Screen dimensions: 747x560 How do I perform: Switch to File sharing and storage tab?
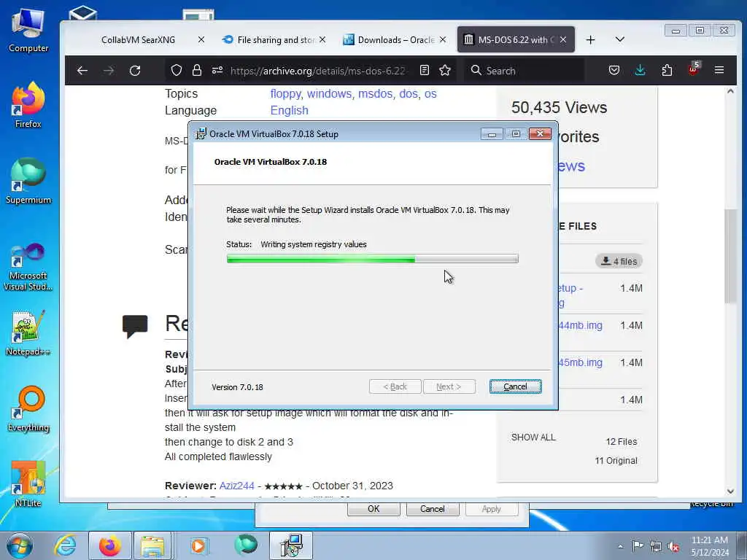(274, 39)
